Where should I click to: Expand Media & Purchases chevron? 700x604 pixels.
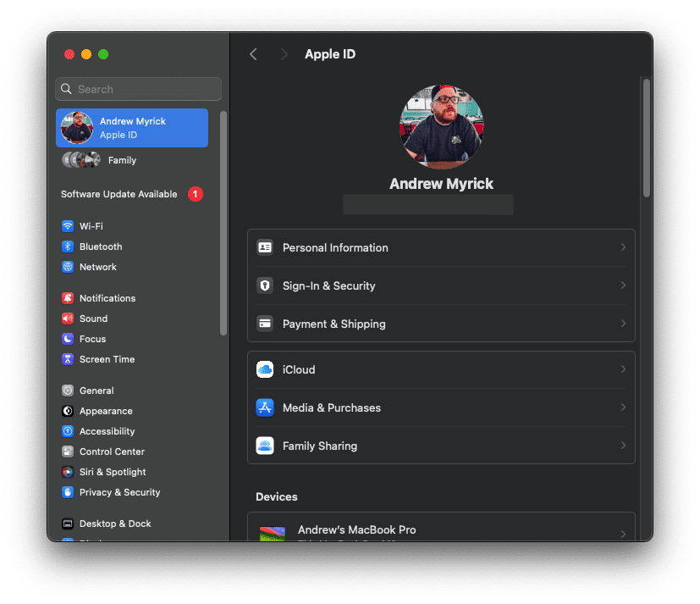623,407
